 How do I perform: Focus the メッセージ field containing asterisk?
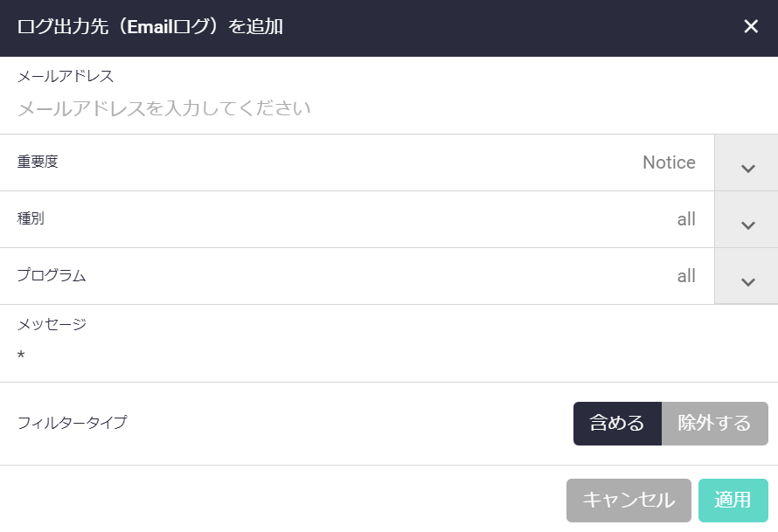coord(350,356)
